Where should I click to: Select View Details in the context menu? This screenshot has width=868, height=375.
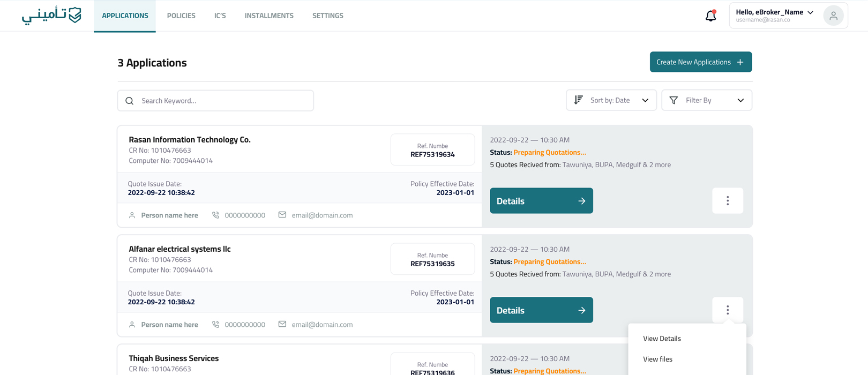(662, 339)
